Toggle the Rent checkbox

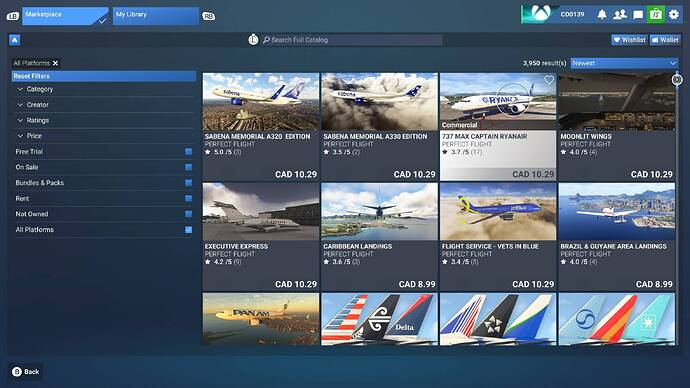click(x=188, y=198)
